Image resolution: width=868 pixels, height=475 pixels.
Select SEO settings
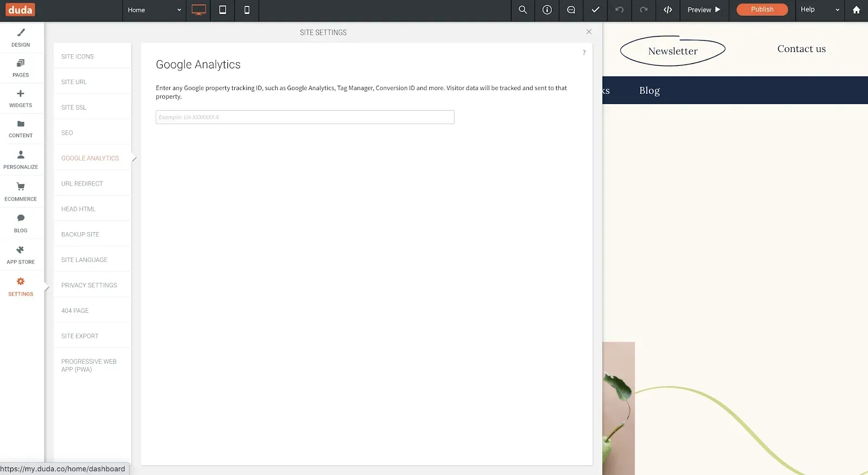92,132
